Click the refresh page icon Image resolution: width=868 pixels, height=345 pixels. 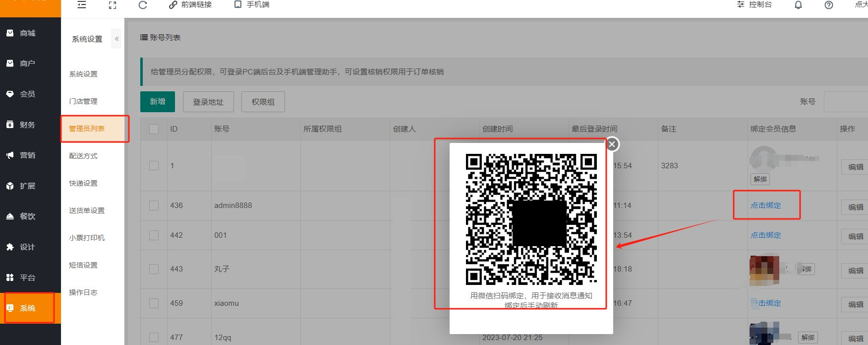[x=143, y=5]
